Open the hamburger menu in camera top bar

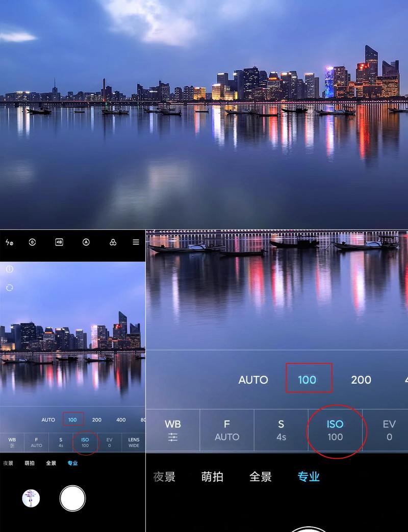tap(136, 242)
